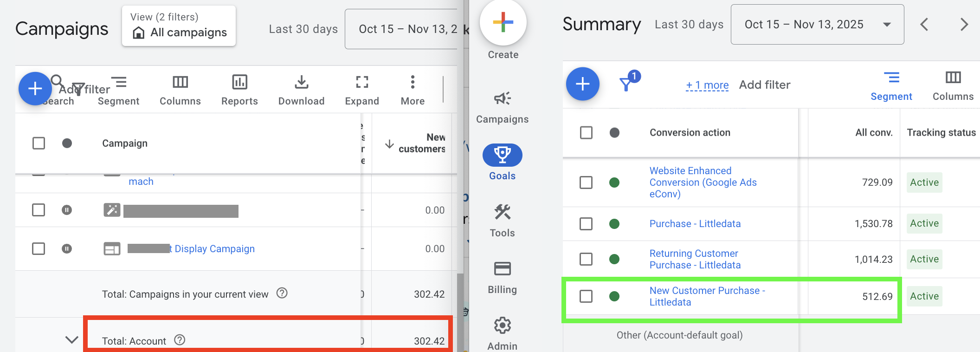The height and width of the screenshot is (352, 980).
Task: Open the More options menu
Action: (413, 91)
